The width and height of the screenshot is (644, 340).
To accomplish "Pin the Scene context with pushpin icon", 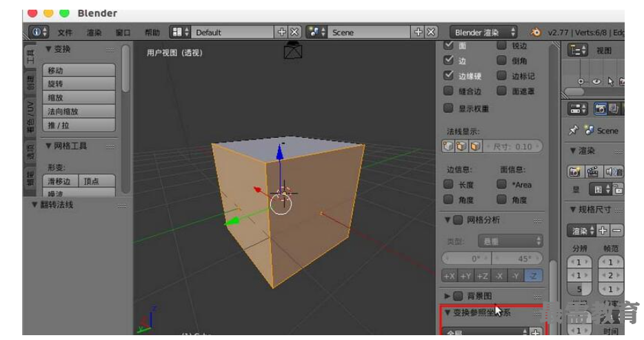I will [574, 130].
